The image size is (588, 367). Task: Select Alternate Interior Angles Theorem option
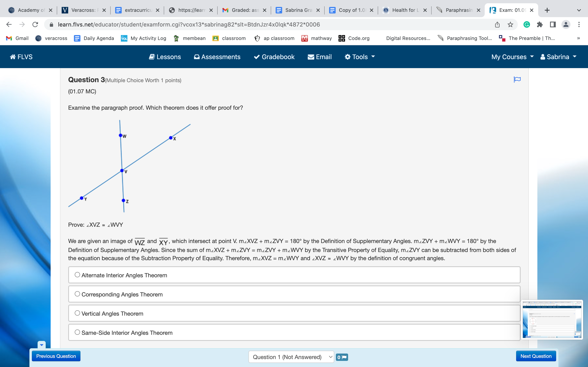tap(77, 275)
